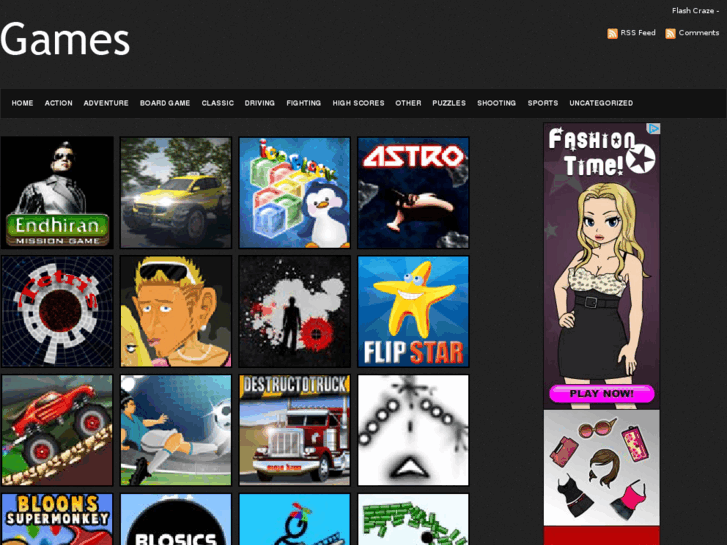This screenshot has width=727, height=545.
Task: Open the DRIVING category
Action: 260,103
